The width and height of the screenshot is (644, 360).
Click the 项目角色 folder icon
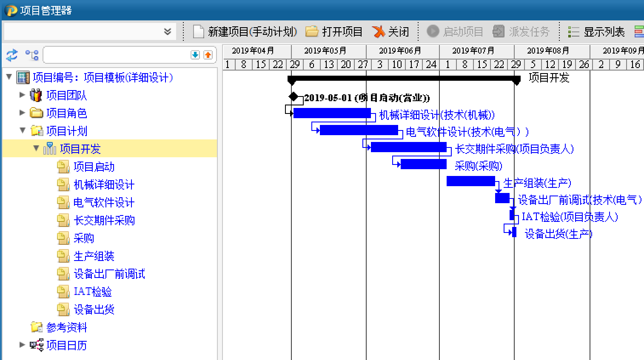tap(37, 113)
